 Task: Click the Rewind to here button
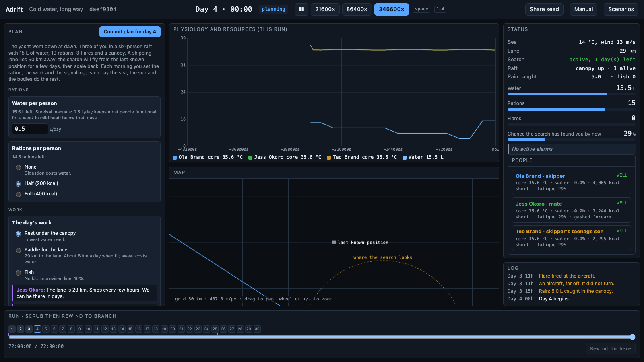(611, 349)
